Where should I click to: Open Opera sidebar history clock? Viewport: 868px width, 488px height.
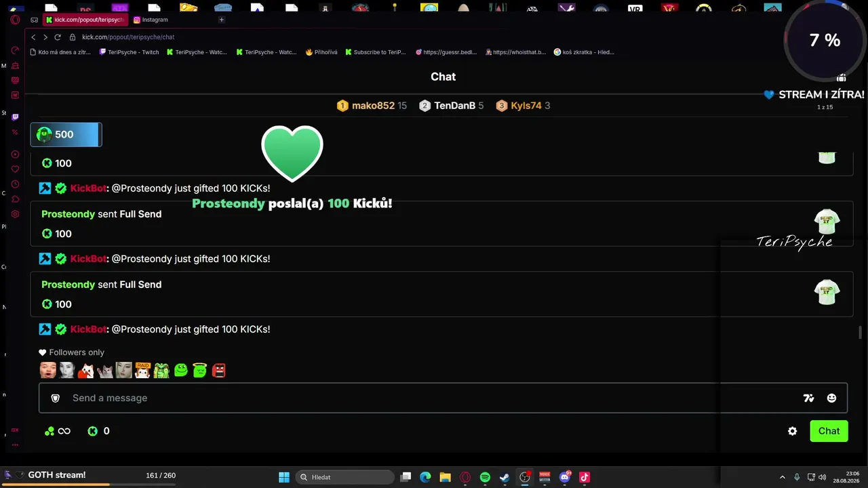tap(15, 184)
